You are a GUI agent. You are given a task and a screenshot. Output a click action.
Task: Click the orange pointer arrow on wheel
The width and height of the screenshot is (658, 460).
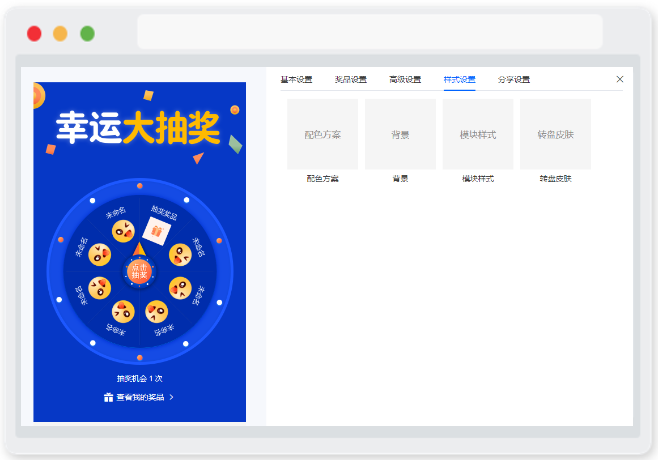coord(139,249)
